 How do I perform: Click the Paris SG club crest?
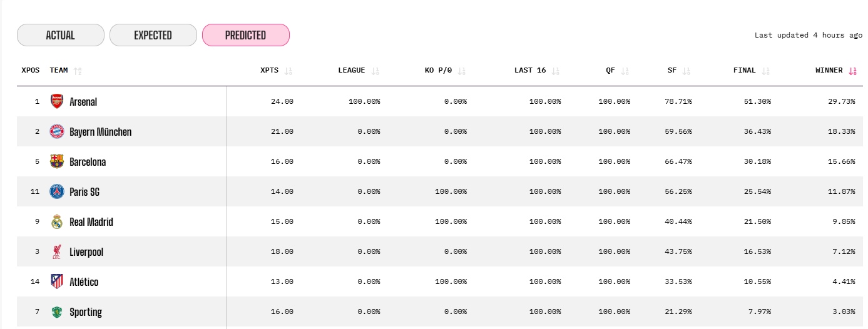(x=57, y=191)
